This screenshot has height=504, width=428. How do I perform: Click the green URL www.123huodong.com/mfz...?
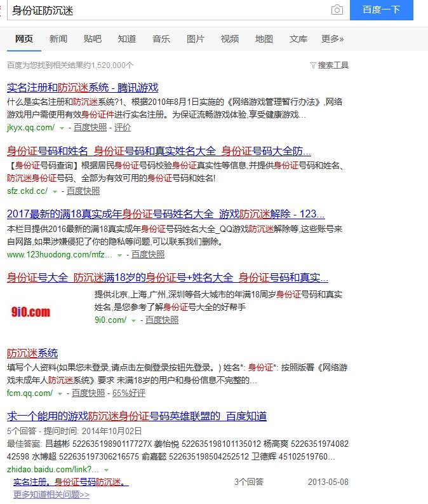click(60, 255)
